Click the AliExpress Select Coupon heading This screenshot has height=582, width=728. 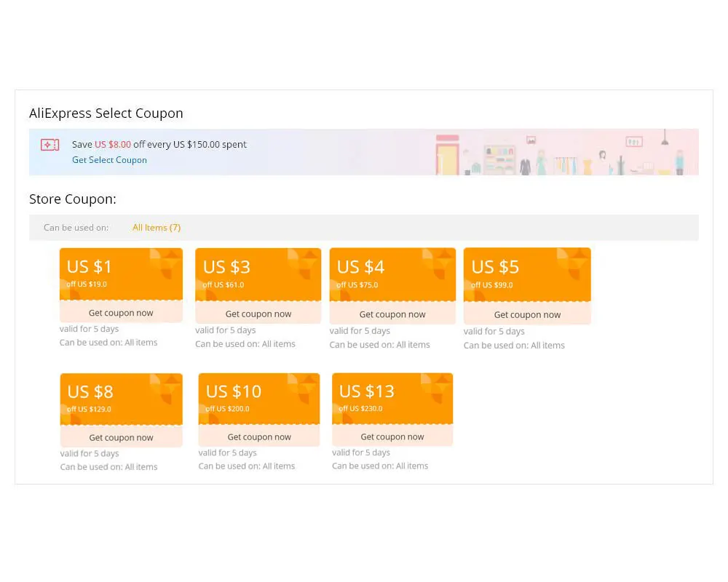(x=106, y=113)
